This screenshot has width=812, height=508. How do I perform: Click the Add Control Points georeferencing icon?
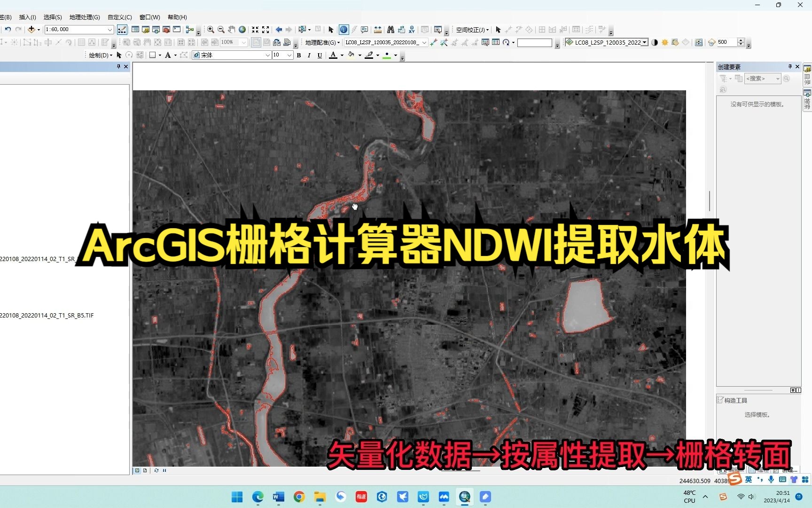point(433,42)
